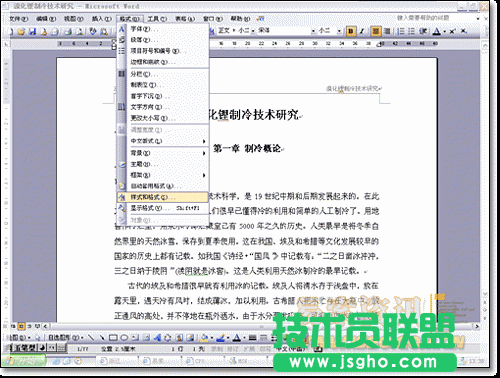The image size is (500, 378).
Task: Click the Save floppy disk icon
Action: [32, 32]
